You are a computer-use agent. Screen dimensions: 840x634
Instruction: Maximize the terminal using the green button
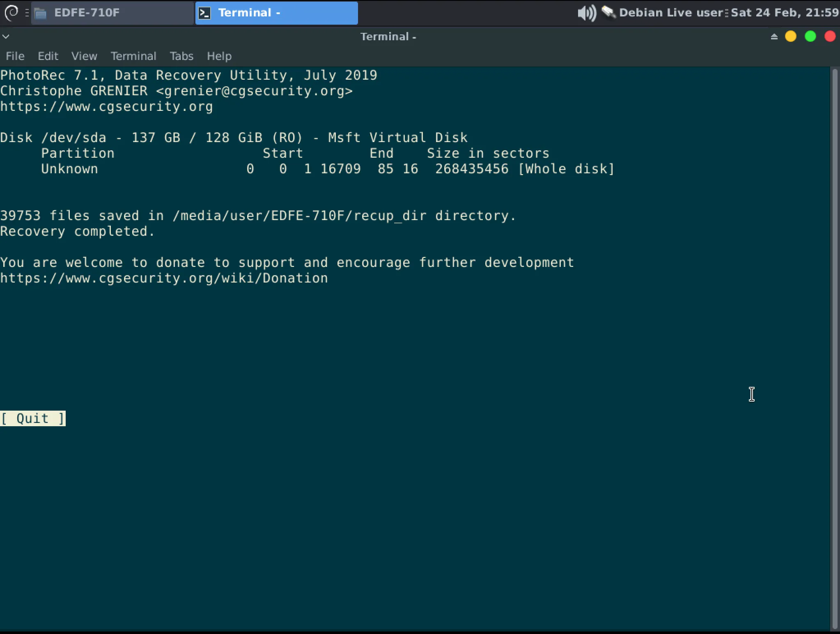point(810,37)
